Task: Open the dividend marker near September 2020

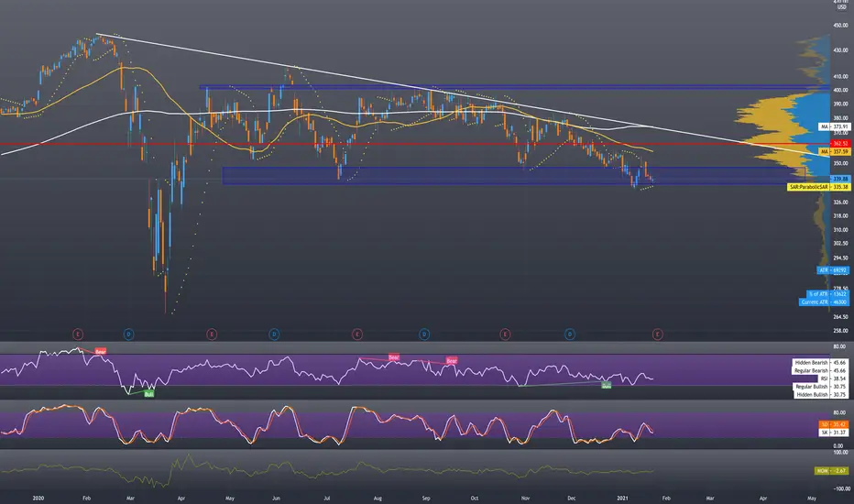Action: click(424, 334)
